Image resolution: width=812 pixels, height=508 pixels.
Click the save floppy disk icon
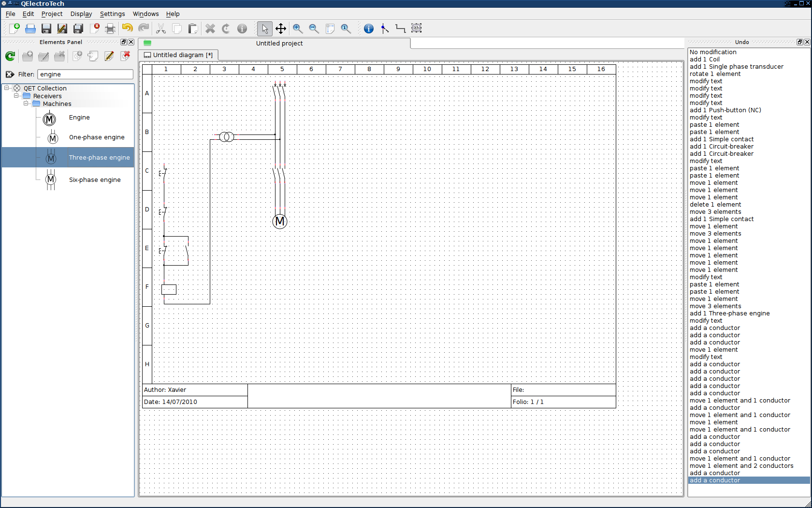coord(46,29)
